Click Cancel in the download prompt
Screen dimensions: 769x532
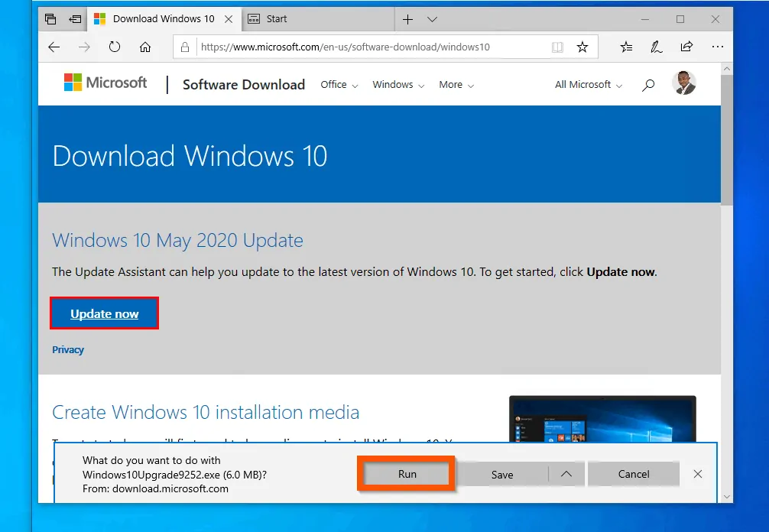pos(634,474)
